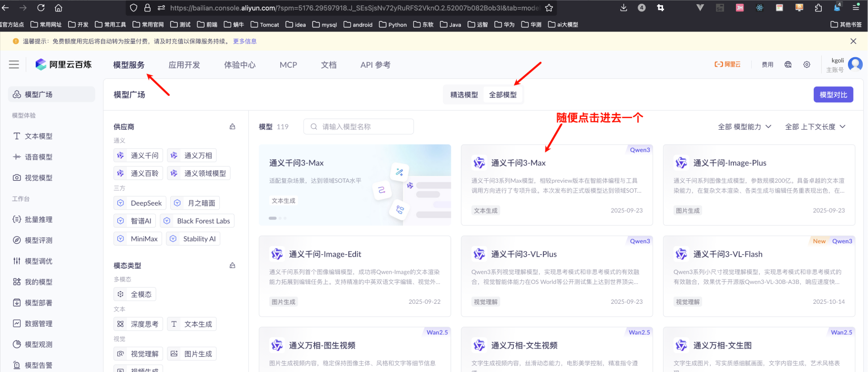Image resolution: width=868 pixels, height=372 pixels.
Task: Open the 通义千问-Image-Plus model card
Action: click(759, 185)
